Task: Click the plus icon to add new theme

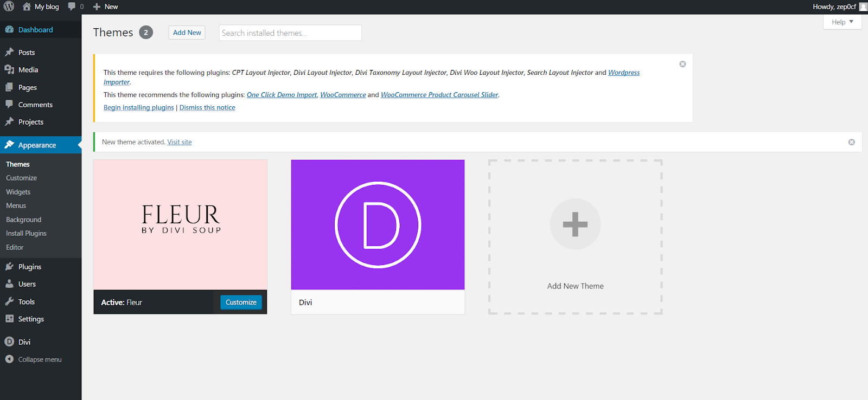Action: pyautogui.click(x=575, y=224)
